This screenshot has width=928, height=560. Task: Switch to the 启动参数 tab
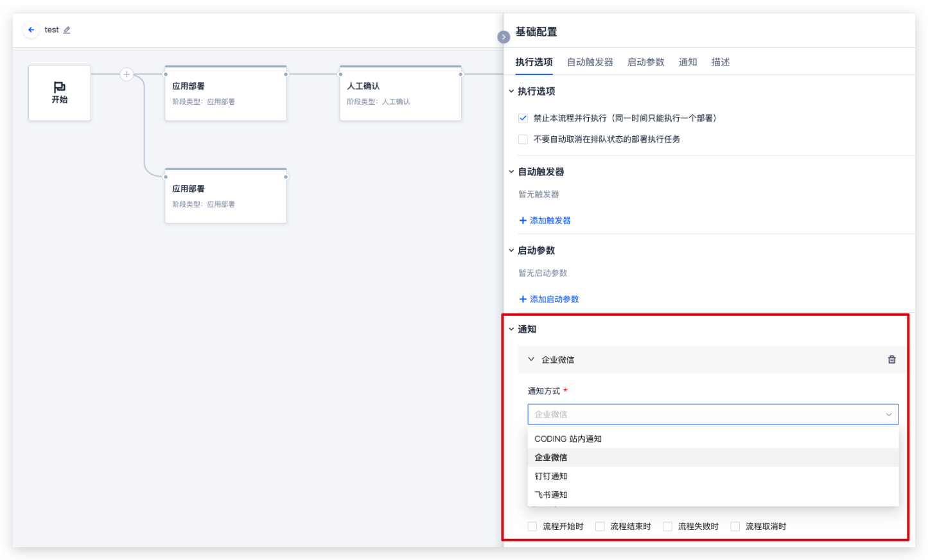point(645,62)
